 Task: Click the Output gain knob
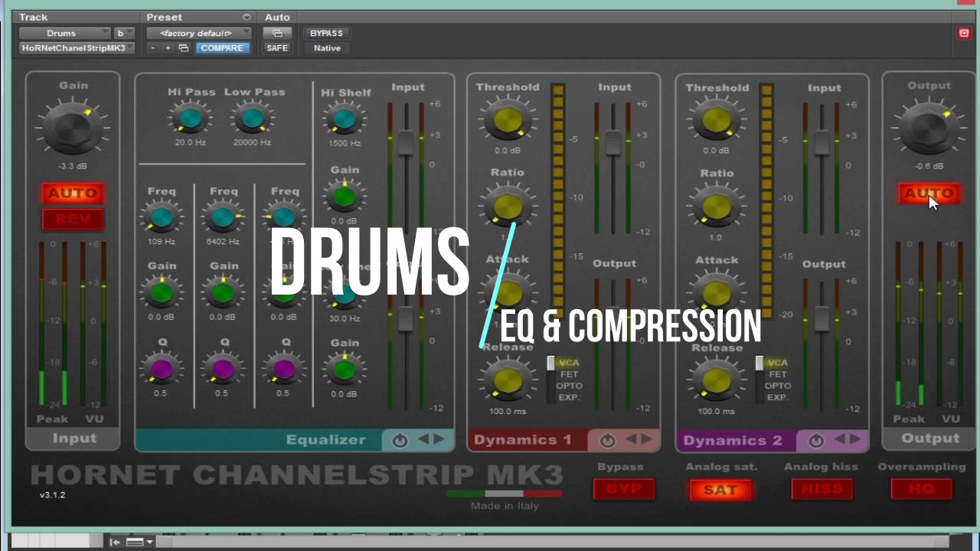[x=929, y=127]
